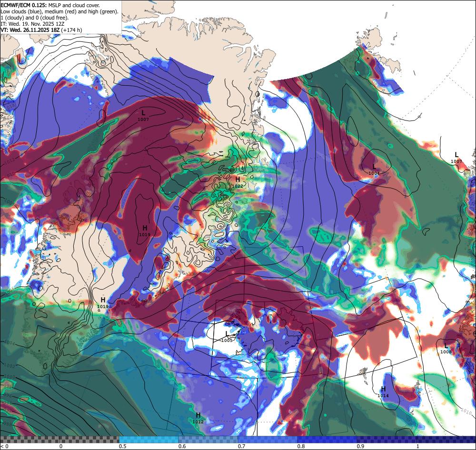Select the L 1007 marker on white background
Viewport: 476px width, 450px height.
[x=456, y=158]
